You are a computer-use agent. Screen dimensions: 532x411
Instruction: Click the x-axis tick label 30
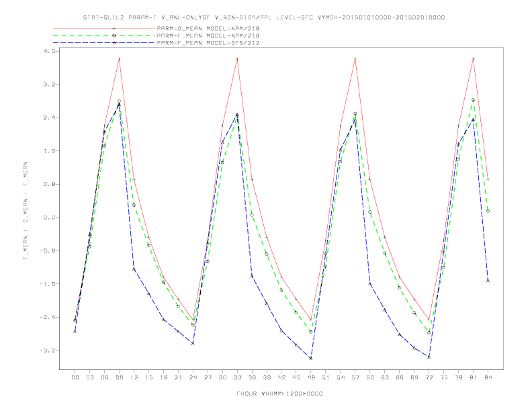coord(222,377)
